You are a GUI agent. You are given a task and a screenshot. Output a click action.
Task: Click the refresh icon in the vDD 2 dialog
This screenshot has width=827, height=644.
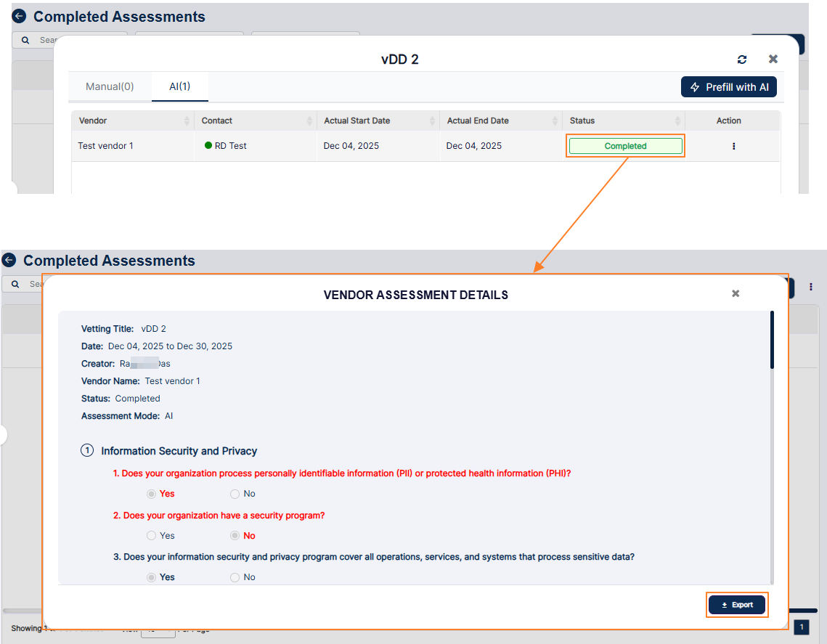[741, 59]
